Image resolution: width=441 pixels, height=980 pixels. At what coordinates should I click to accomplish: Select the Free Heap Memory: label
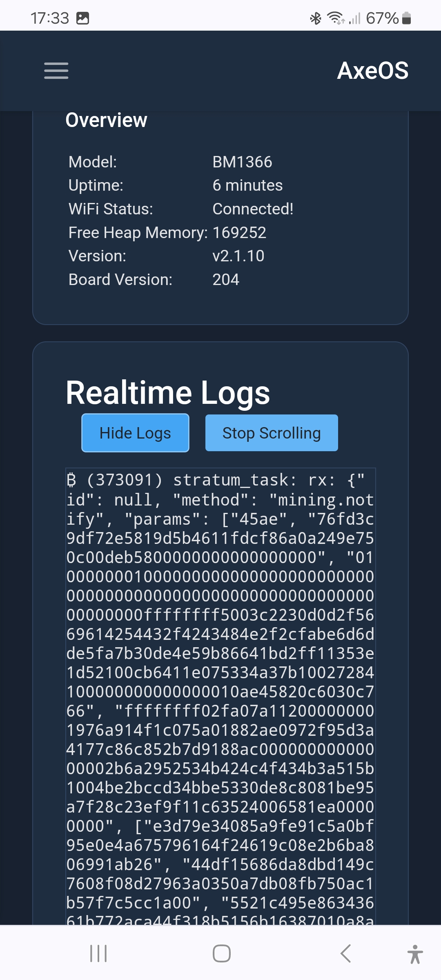138,233
